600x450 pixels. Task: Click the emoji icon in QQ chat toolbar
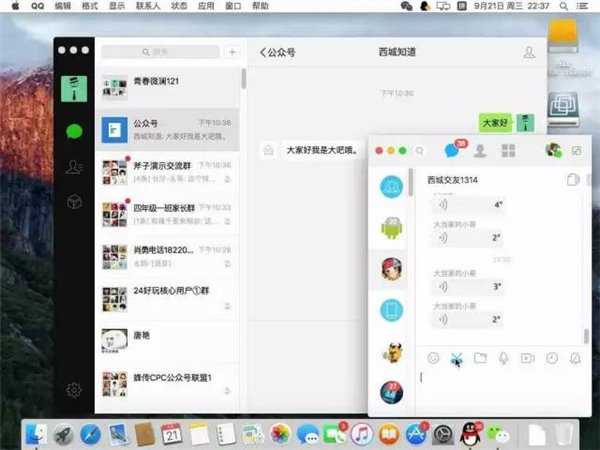coord(433,357)
